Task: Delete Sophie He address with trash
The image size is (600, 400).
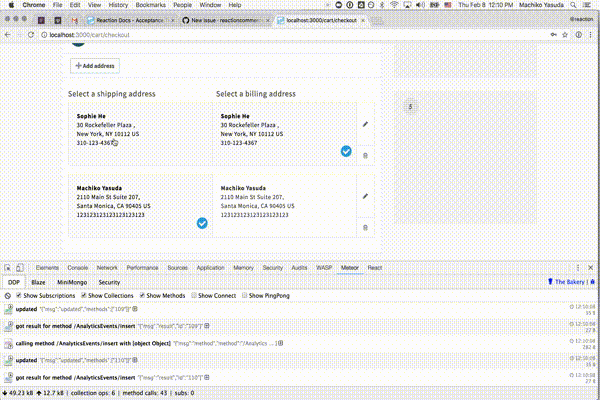Action: [x=365, y=156]
